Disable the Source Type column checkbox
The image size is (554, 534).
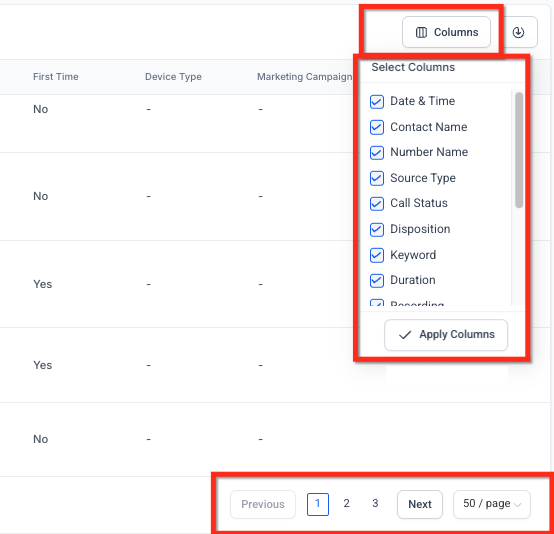(377, 178)
